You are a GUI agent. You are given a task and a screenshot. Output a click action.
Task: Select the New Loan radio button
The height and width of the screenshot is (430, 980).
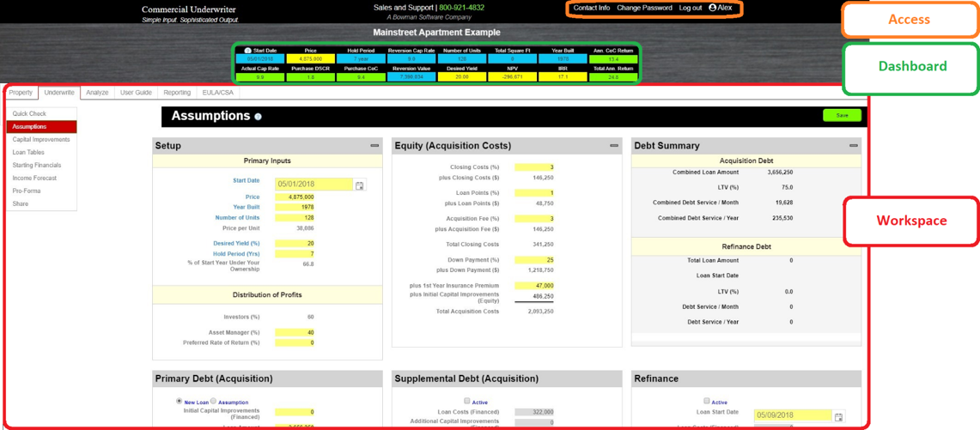coord(179,401)
